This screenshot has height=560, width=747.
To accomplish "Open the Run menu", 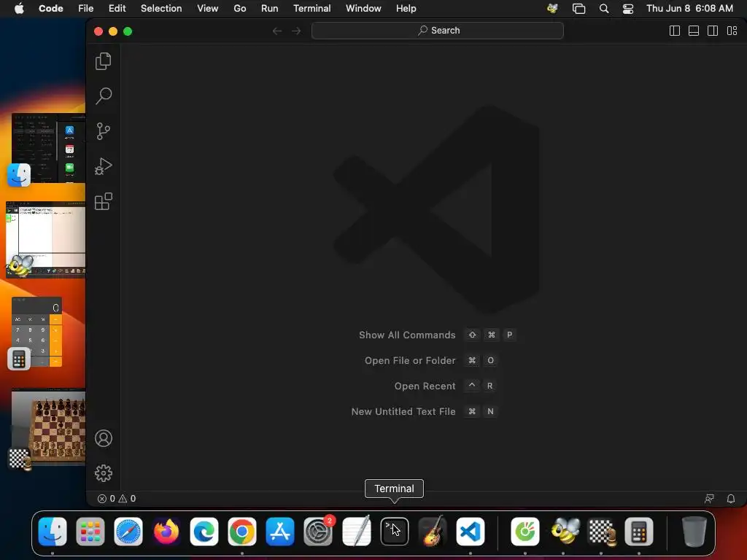I will pos(270,9).
